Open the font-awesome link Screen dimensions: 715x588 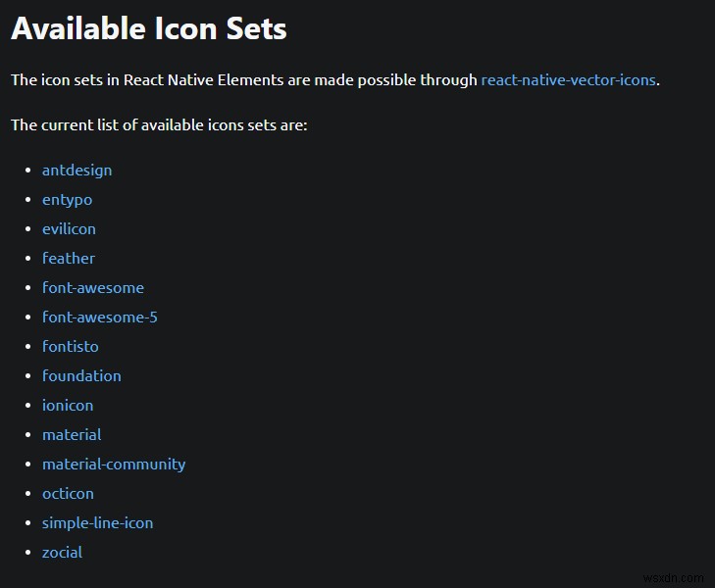pos(92,288)
